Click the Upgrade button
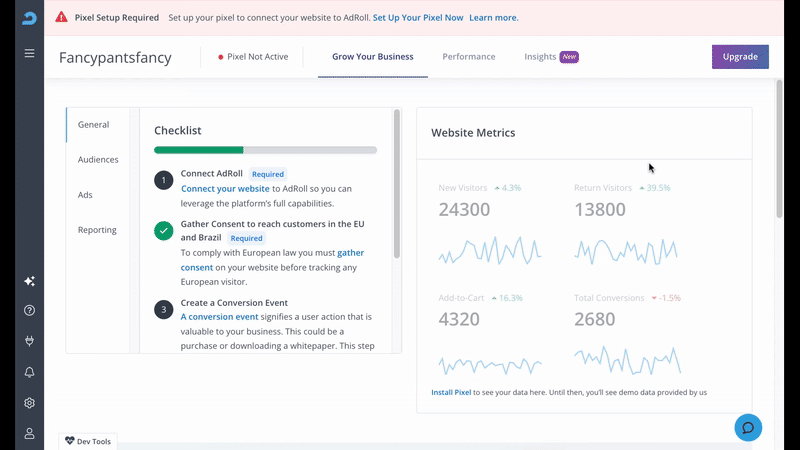The width and height of the screenshot is (800, 450). 740,57
